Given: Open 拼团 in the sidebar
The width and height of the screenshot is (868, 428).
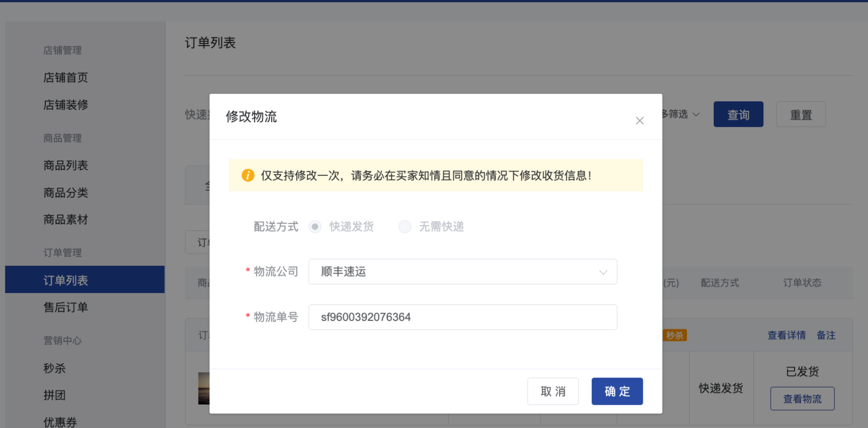Looking at the screenshot, I should point(54,395).
